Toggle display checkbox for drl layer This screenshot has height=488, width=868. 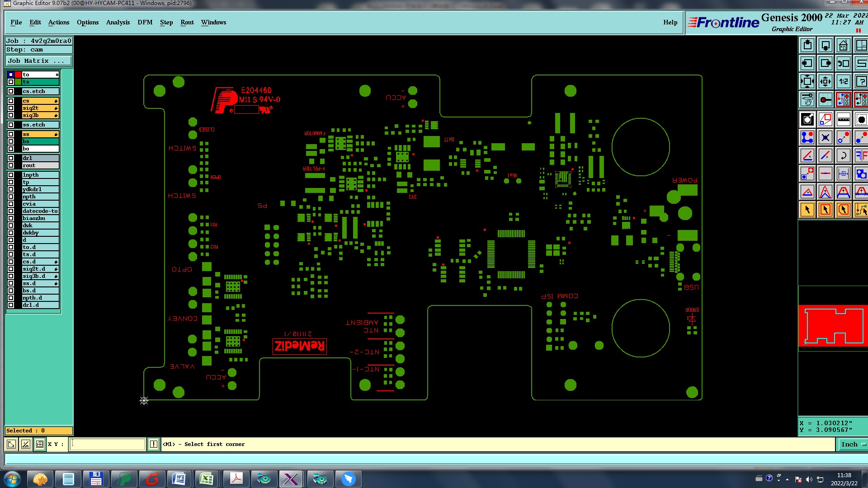click(x=11, y=158)
